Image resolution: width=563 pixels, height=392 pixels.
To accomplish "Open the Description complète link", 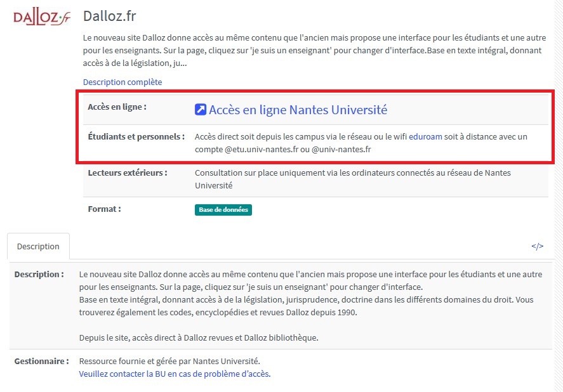I will (x=123, y=82).
